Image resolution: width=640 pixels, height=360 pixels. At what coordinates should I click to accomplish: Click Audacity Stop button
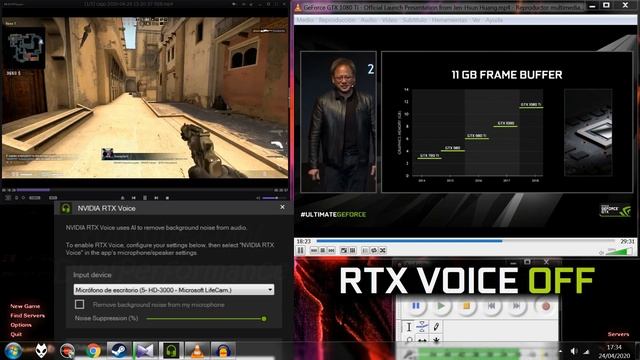coord(467,306)
